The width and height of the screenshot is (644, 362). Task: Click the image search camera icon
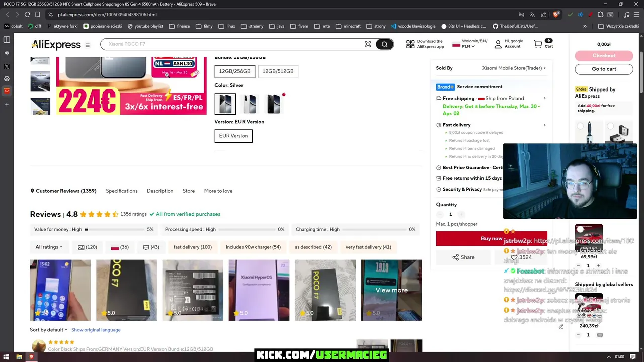(x=368, y=44)
